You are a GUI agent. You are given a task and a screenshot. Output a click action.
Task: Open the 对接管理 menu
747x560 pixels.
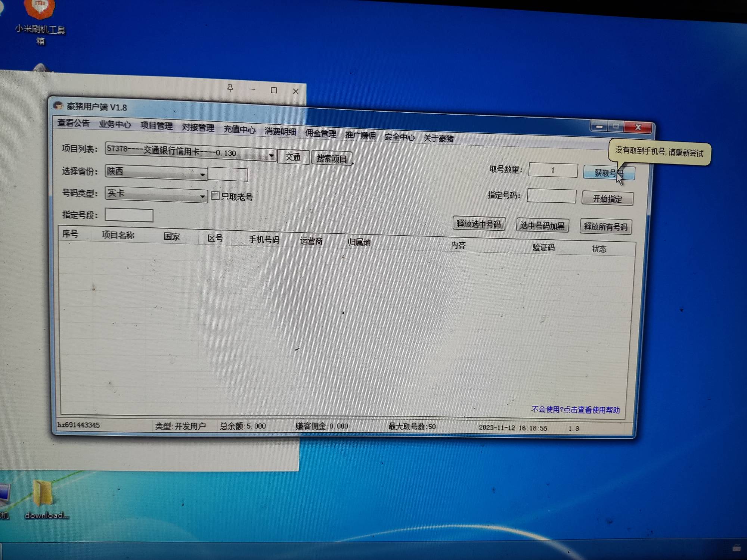[x=198, y=128]
